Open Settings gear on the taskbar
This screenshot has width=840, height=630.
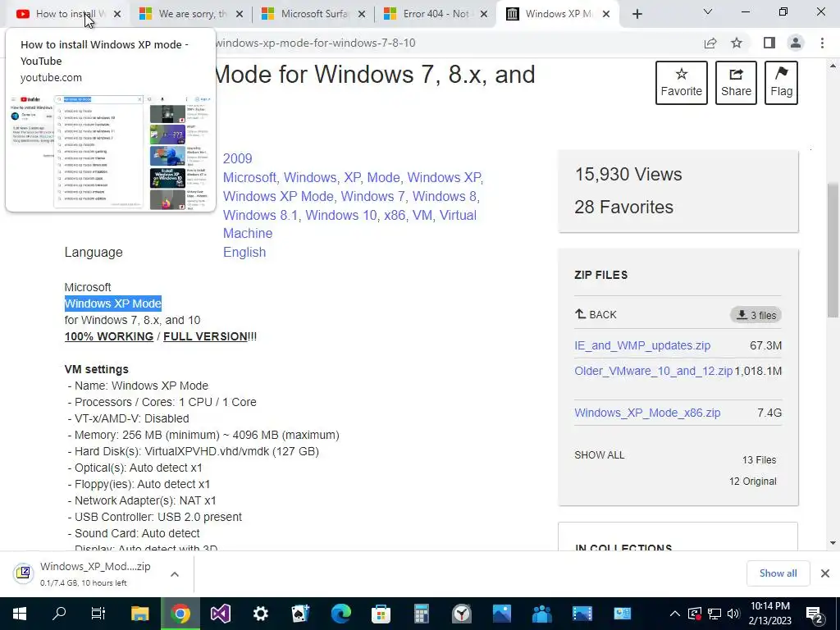(x=260, y=614)
